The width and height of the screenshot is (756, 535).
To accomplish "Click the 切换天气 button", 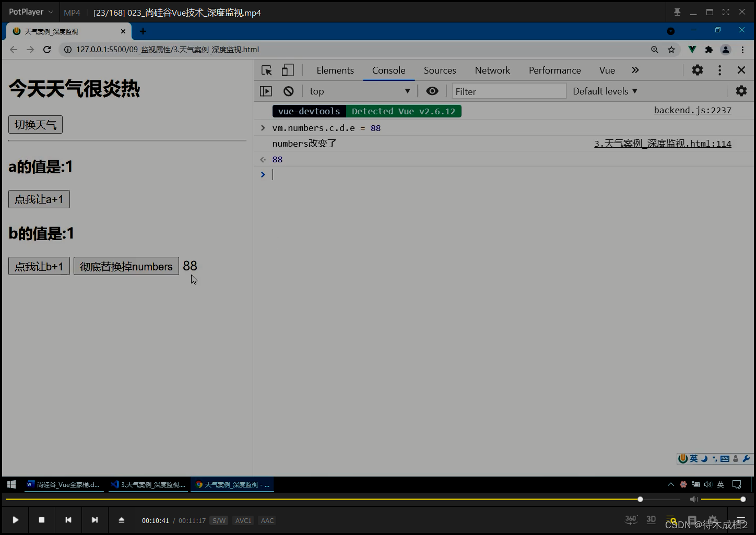I will tap(36, 125).
